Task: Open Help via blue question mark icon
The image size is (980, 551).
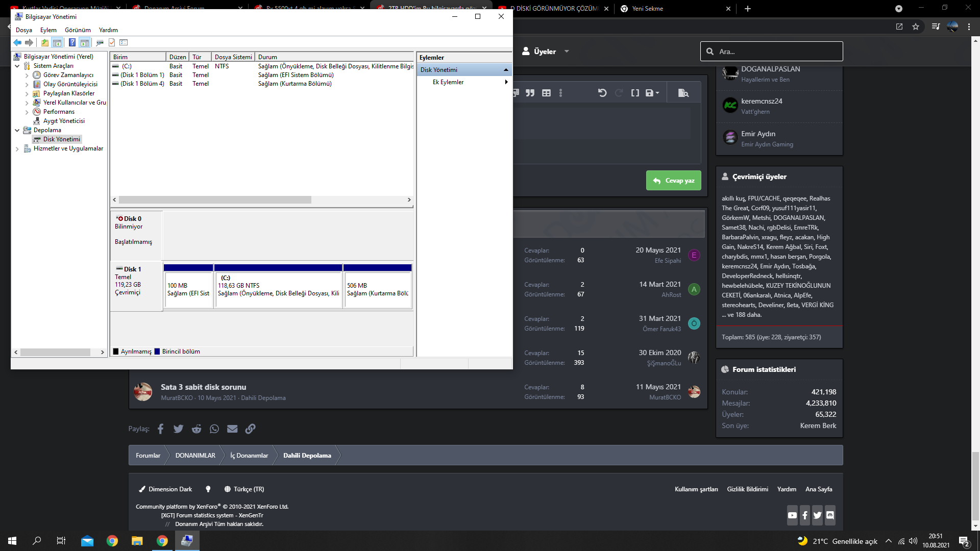Action: tap(72, 43)
